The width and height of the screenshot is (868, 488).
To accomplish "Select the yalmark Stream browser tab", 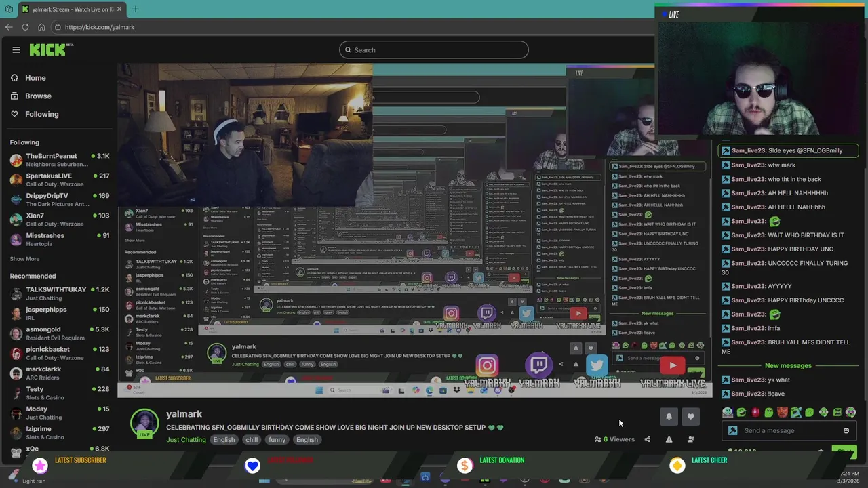I will coord(71,9).
